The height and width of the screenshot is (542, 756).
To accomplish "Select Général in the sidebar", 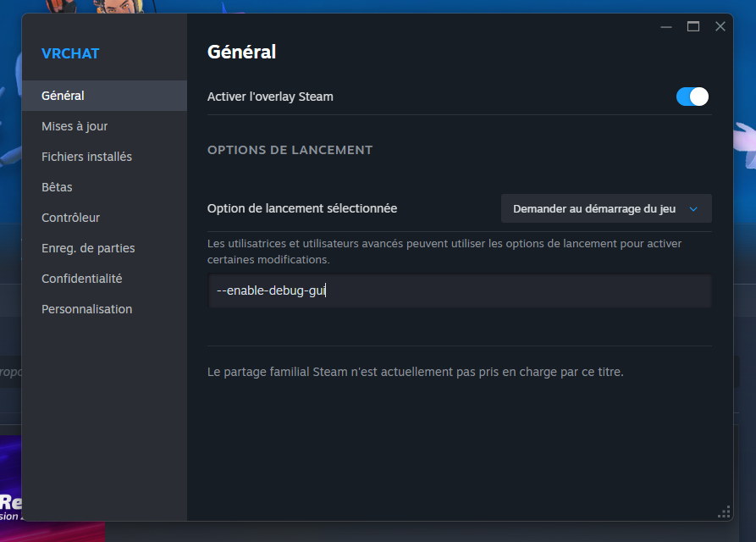I will click(105, 96).
